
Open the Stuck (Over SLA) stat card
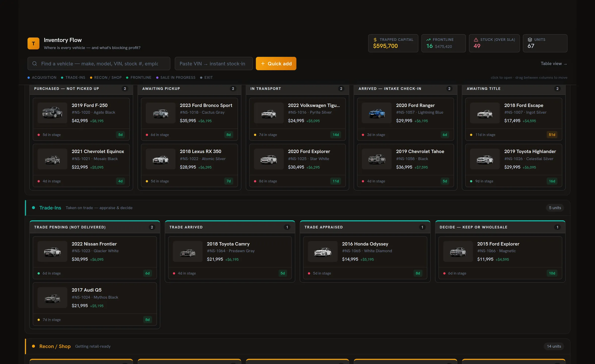(494, 43)
